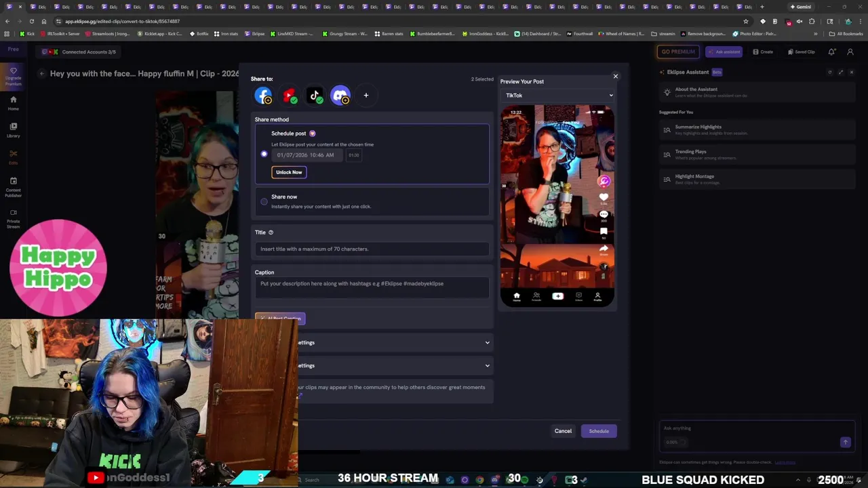The width and height of the screenshot is (868, 488).
Task: Click the Cancel button
Action: [563, 431]
